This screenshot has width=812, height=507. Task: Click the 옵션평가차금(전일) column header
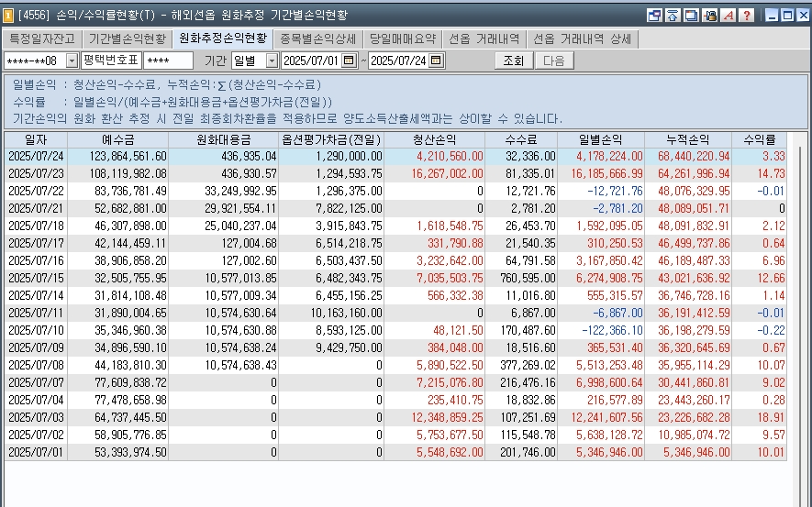[x=331, y=139]
